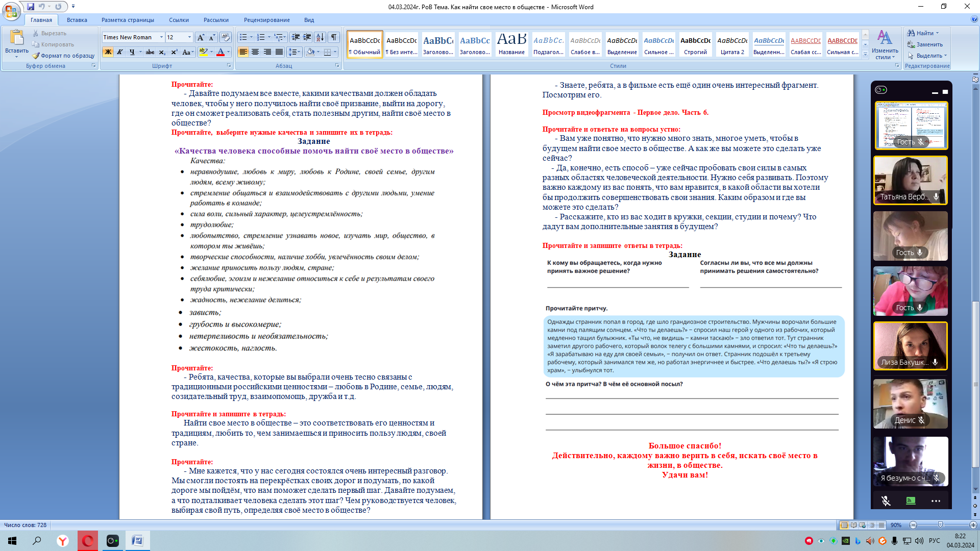Image resolution: width=980 pixels, height=551 pixels.
Task: Click the screen share icon in call panel
Action: coord(911,501)
